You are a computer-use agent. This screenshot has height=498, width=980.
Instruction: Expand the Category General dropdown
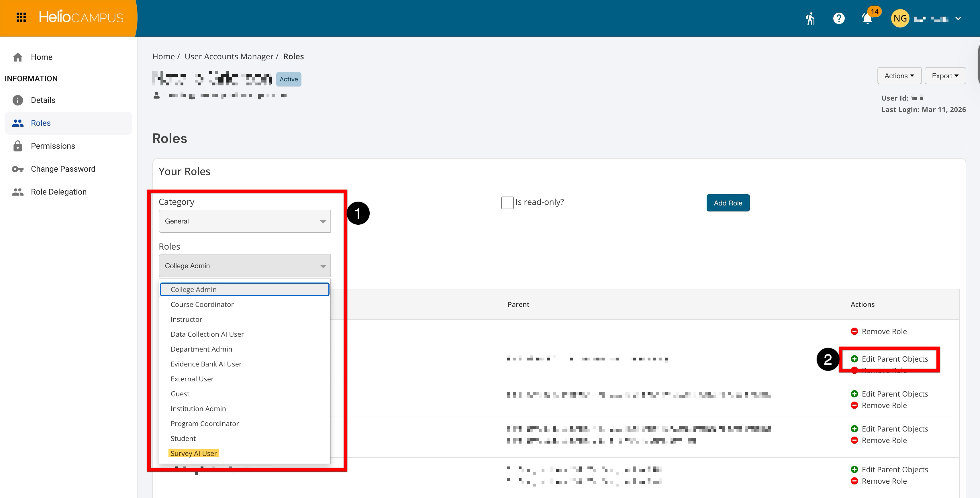click(x=244, y=221)
